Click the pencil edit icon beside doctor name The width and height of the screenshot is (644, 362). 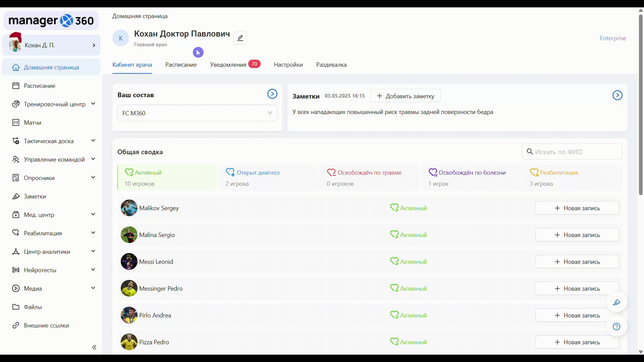click(240, 38)
